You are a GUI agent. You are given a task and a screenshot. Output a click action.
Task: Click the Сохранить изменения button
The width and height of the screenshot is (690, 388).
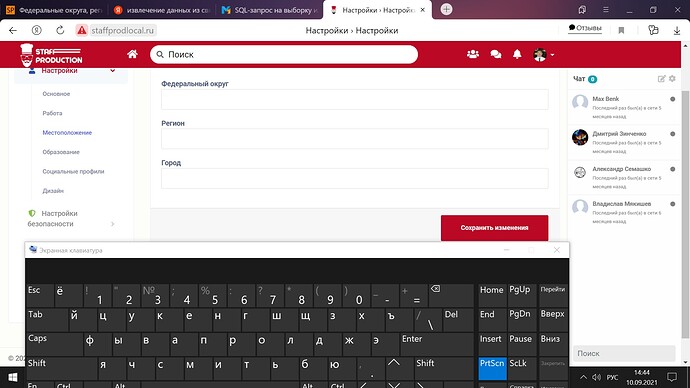pyautogui.click(x=495, y=228)
